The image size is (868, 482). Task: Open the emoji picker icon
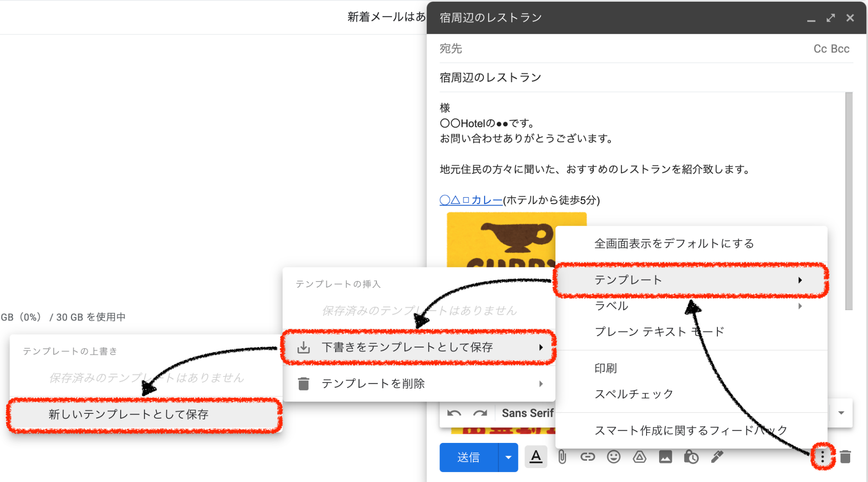point(614,457)
